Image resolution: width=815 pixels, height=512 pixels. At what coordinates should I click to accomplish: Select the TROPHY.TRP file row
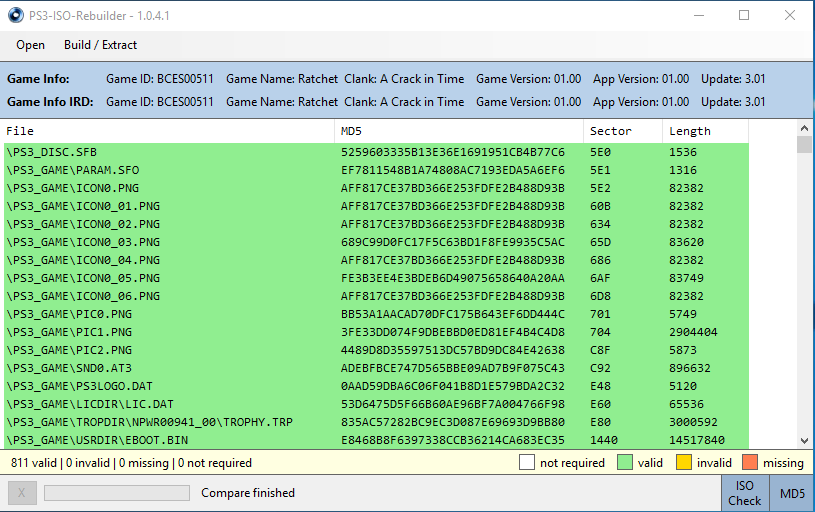click(x=376, y=422)
